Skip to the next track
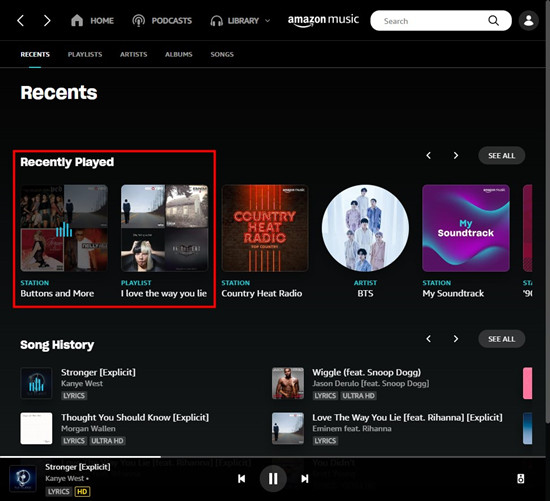The image size is (550, 501). click(x=305, y=479)
